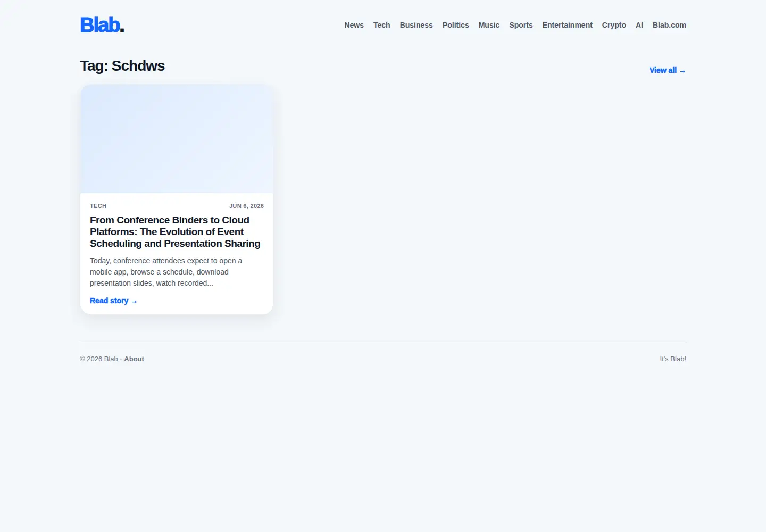Navigate to Sports
Image resolution: width=766 pixels, height=532 pixels.
click(x=521, y=25)
